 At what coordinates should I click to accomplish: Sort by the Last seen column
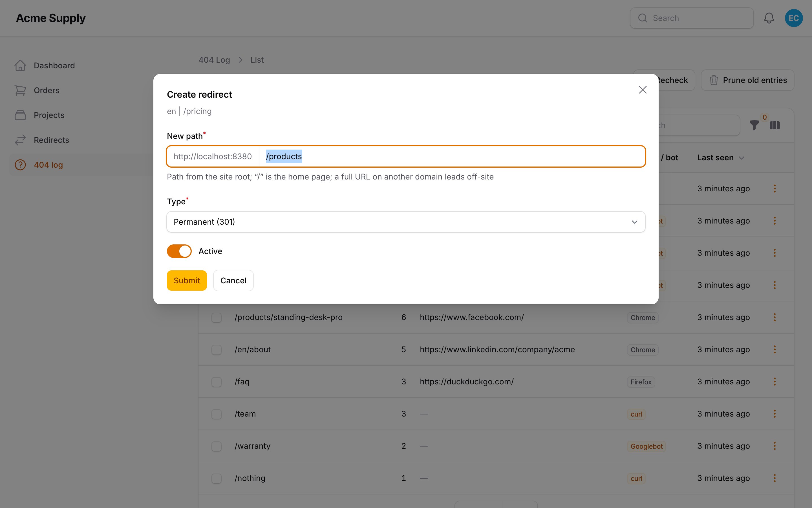[x=720, y=157]
